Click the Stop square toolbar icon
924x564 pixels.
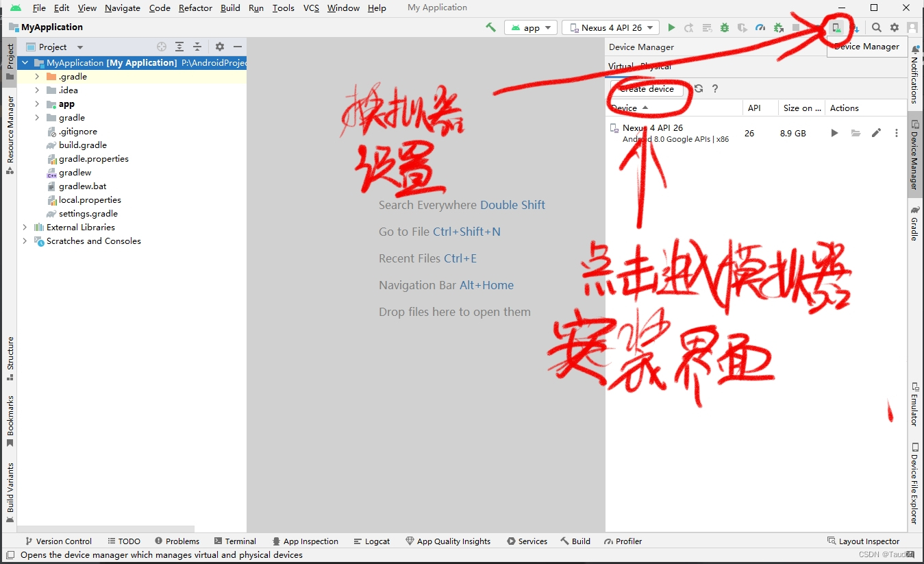pyautogui.click(x=796, y=27)
